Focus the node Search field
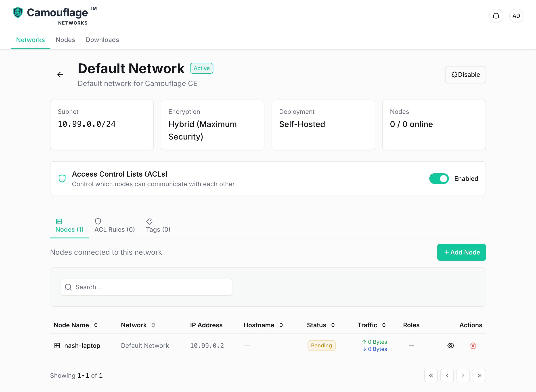Image resolution: width=536 pixels, height=392 pixels. (x=147, y=287)
